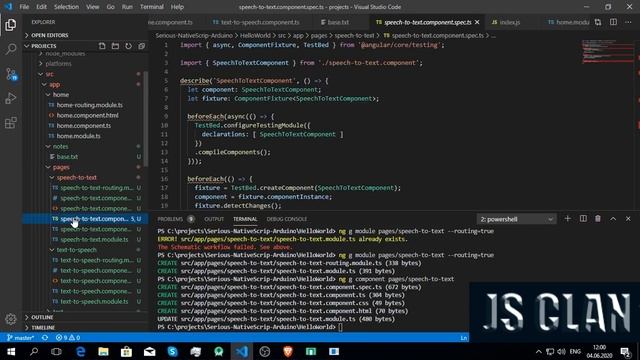Open the Windows Start menu

click(x=11, y=351)
